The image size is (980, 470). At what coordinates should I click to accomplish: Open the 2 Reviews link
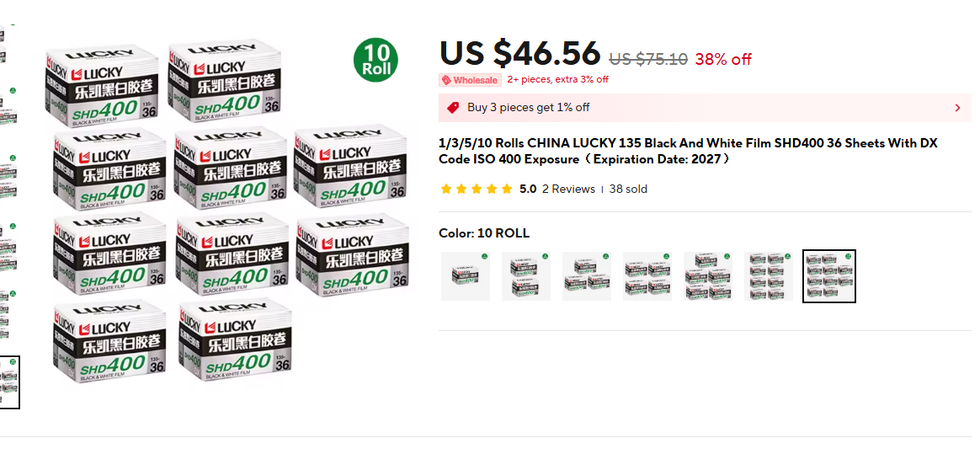click(568, 189)
